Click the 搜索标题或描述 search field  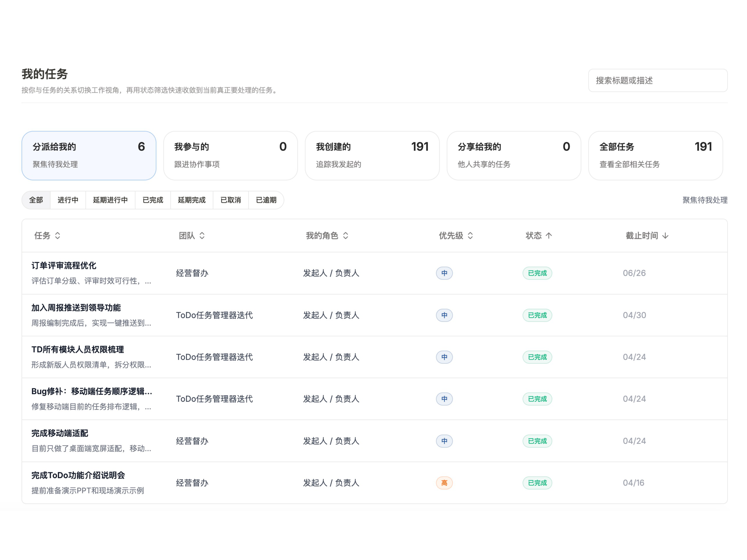point(658,80)
